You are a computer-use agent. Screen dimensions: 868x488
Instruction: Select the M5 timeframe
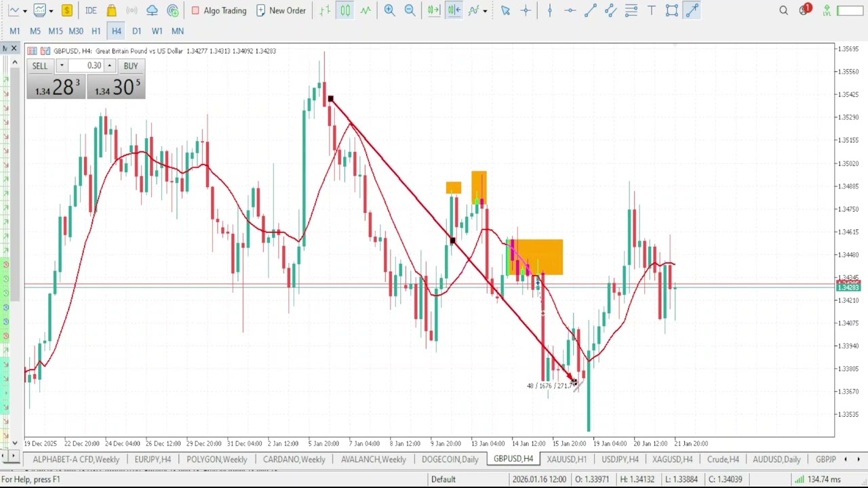pyautogui.click(x=35, y=30)
